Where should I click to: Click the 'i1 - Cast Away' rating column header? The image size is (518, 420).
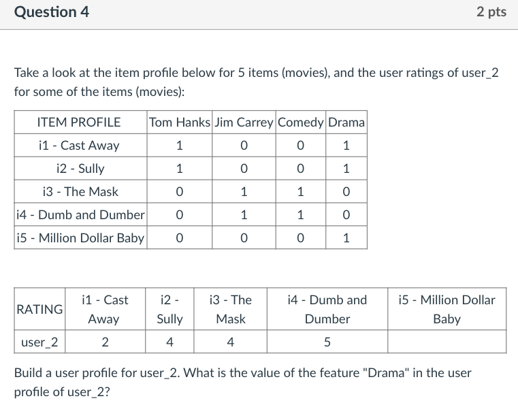click(x=105, y=309)
